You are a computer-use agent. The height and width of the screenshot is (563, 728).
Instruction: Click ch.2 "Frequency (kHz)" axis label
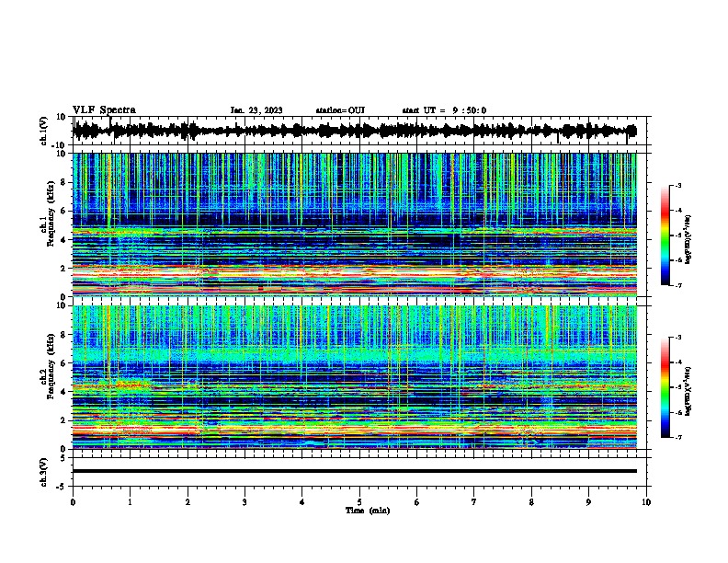click(51, 366)
